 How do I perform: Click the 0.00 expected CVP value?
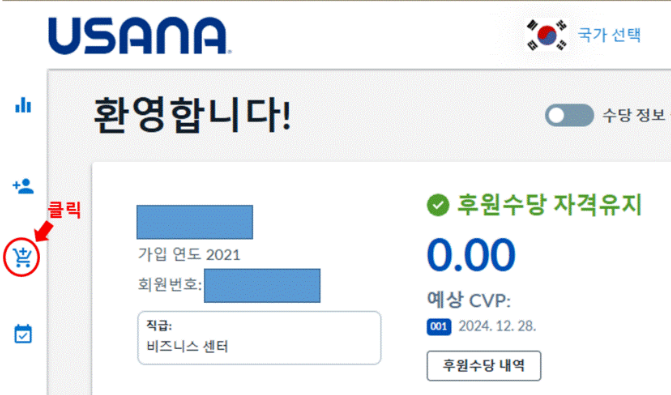(471, 255)
